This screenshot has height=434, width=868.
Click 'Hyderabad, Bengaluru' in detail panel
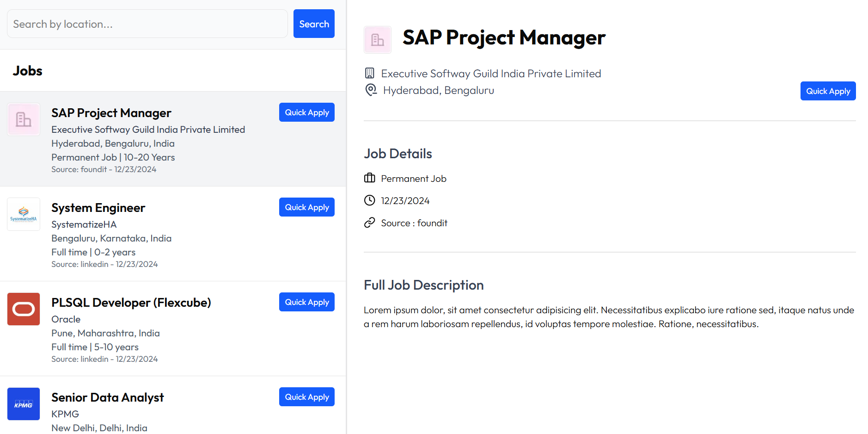tap(439, 90)
